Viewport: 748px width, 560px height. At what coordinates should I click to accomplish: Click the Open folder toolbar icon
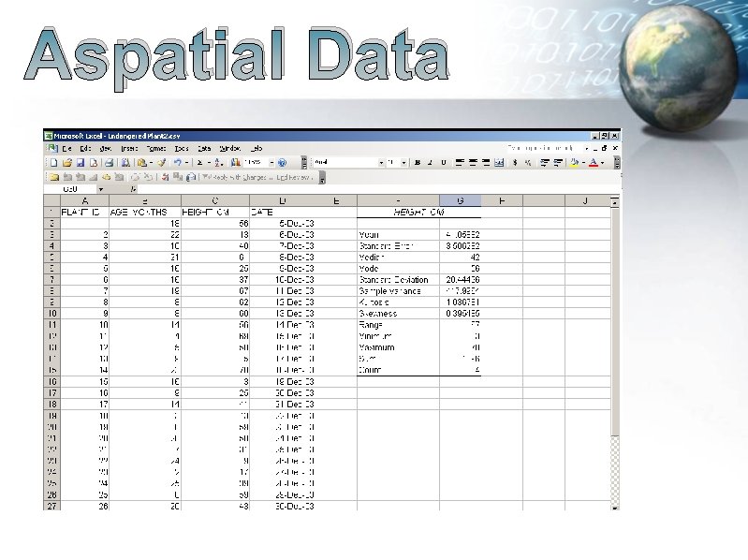[x=67, y=163]
